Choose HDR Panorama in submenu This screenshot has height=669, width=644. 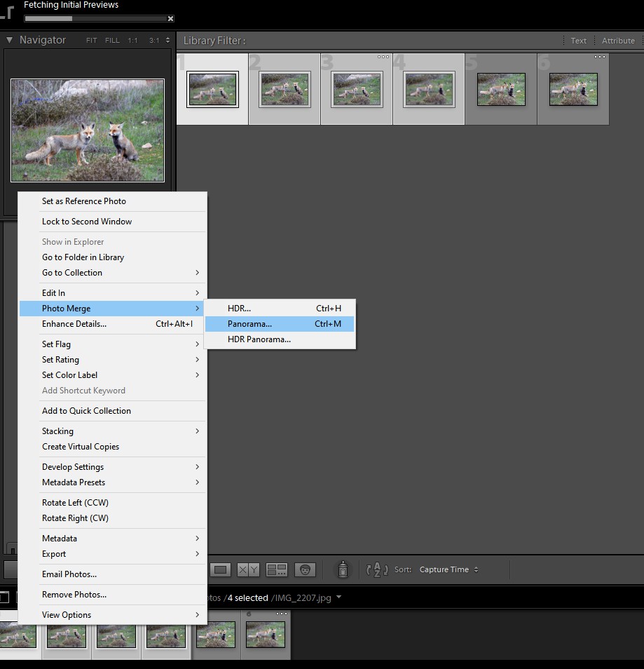pos(280,339)
